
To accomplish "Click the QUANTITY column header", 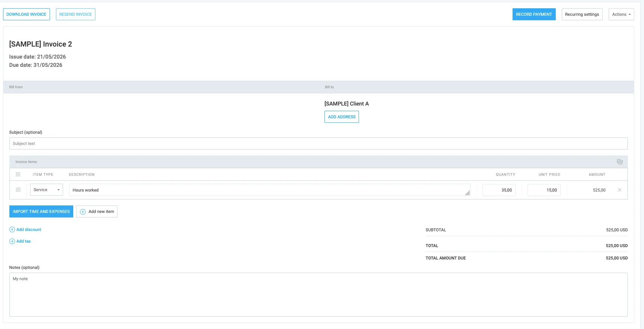I will (x=505, y=175).
